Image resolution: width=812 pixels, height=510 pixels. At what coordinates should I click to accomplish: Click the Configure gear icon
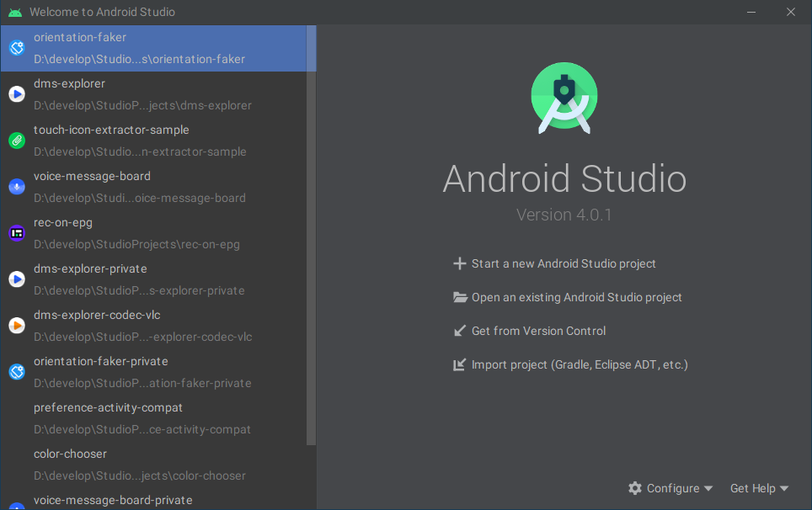click(x=635, y=488)
